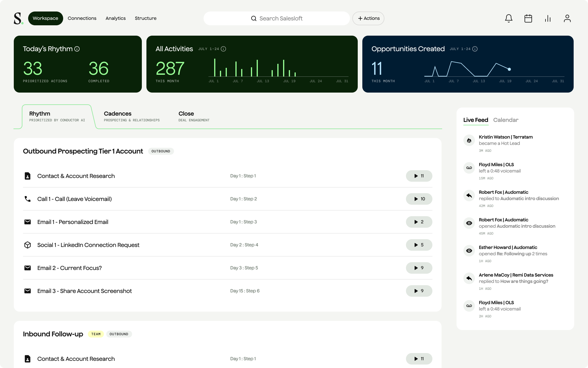Click the 11 opportunities this month figure

(377, 68)
